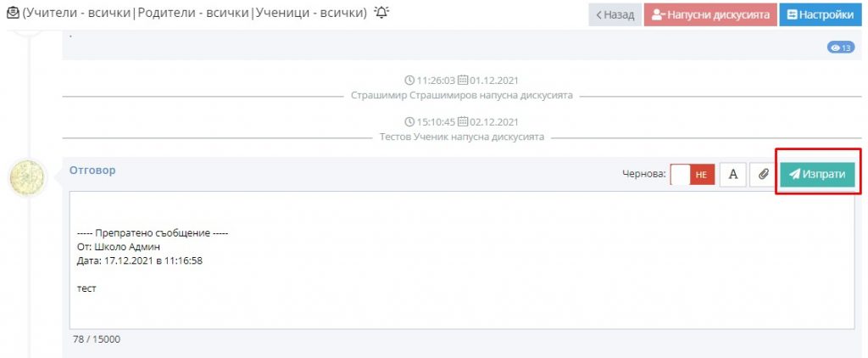Screen dimensions: 868x358
Task: Click inside the reply message text area
Action: point(462,260)
